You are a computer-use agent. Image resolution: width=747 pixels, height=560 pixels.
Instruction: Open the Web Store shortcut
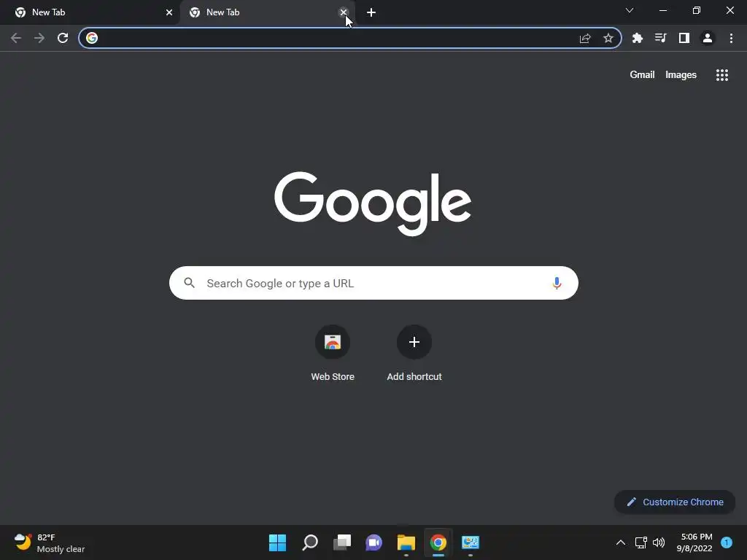click(333, 342)
